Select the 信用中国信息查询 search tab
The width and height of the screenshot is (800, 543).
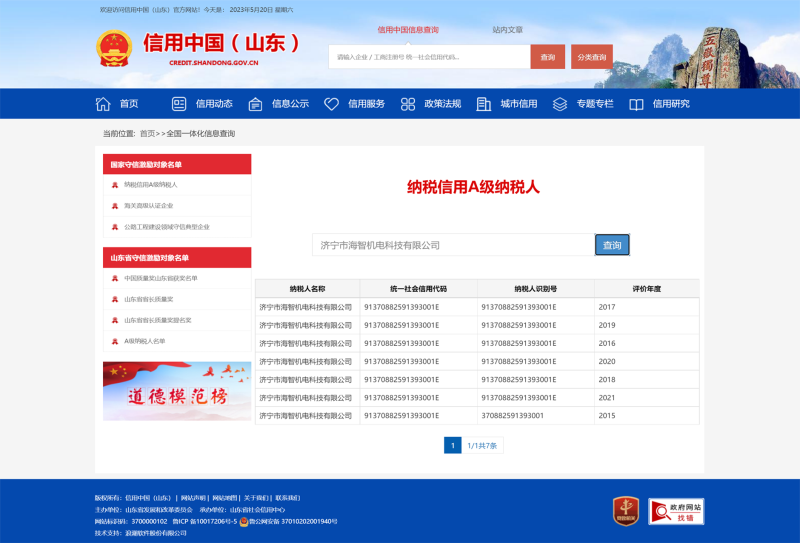(407, 30)
